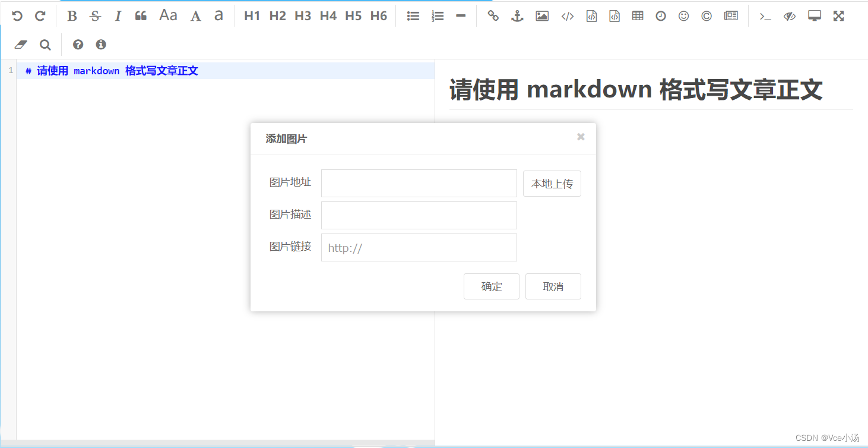The height and width of the screenshot is (448, 868).
Task: Toggle bold formatting with the B icon
Action: click(72, 16)
